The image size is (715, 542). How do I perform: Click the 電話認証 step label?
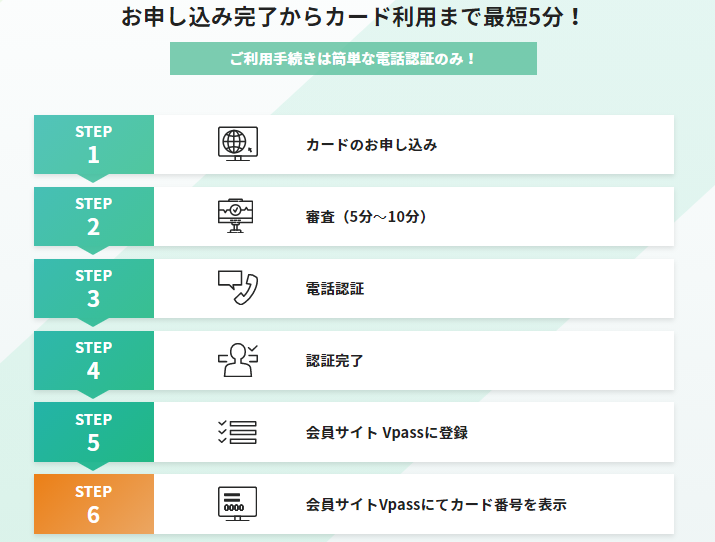335,289
